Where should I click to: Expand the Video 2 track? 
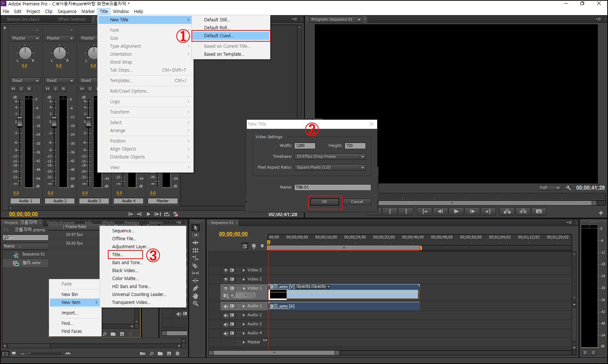(244, 279)
